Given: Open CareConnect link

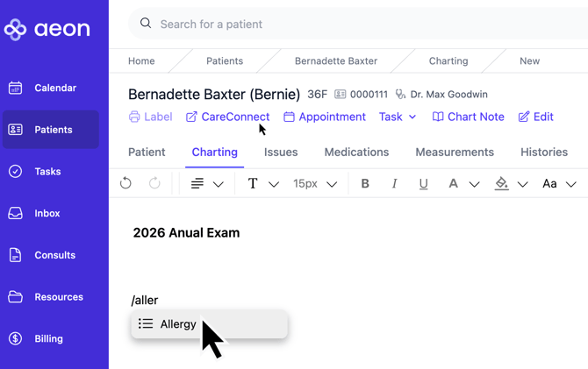Looking at the screenshot, I should pyautogui.click(x=227, y=117).
